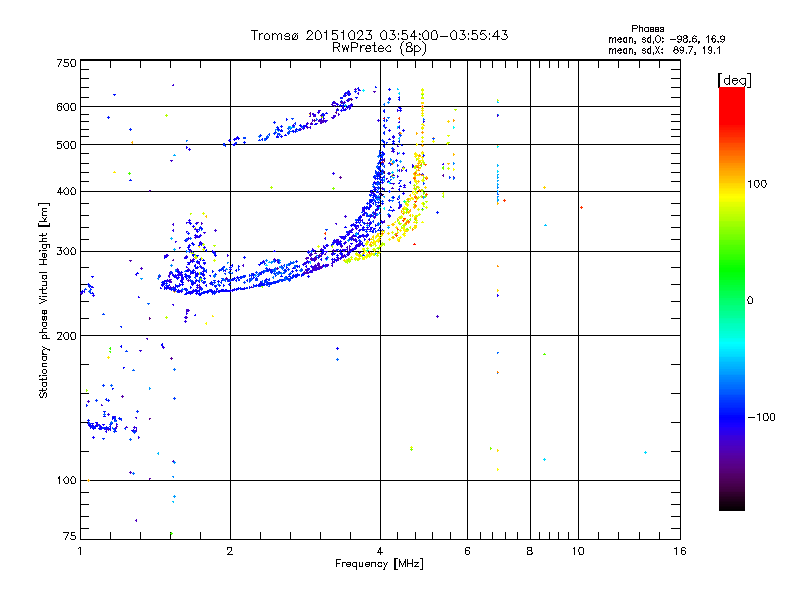Click the x-axis tick label '1'
The height and width of the screenshot is (600, 800).
click(80, 551)
